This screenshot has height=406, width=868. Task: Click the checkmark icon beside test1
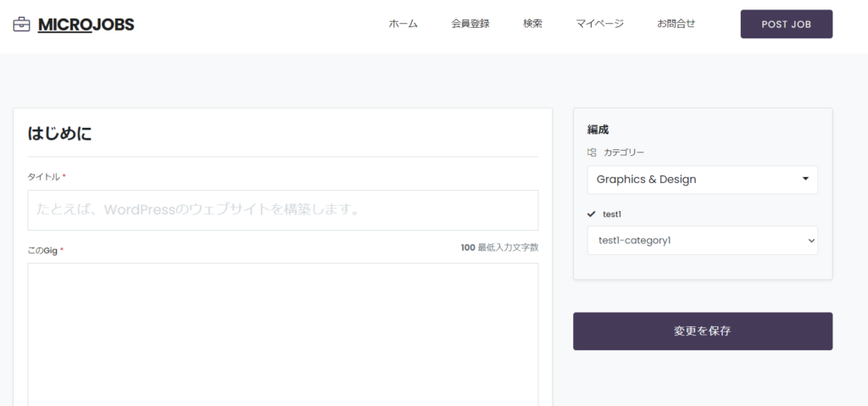[592, 214]
